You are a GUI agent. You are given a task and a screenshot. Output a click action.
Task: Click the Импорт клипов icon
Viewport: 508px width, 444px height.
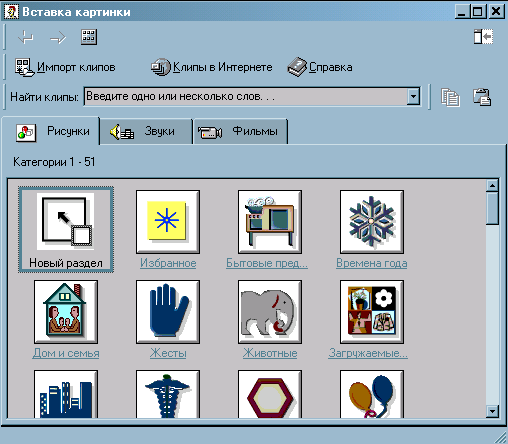24,68
